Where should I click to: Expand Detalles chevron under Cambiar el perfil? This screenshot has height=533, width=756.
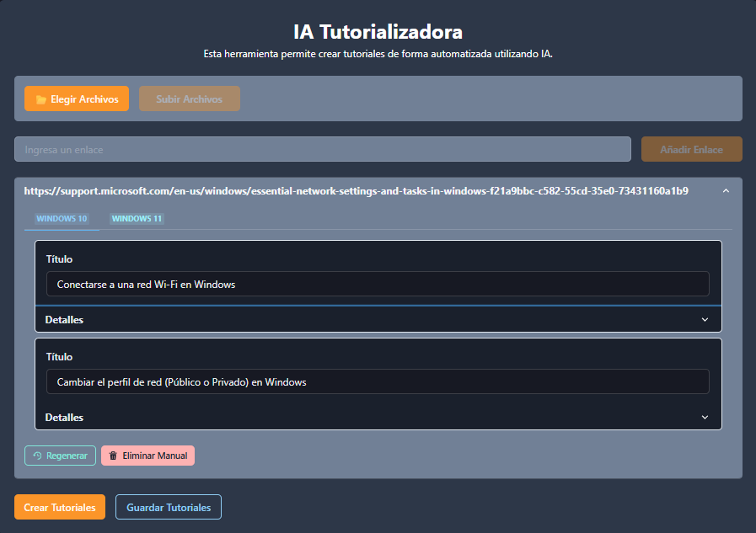705,418
